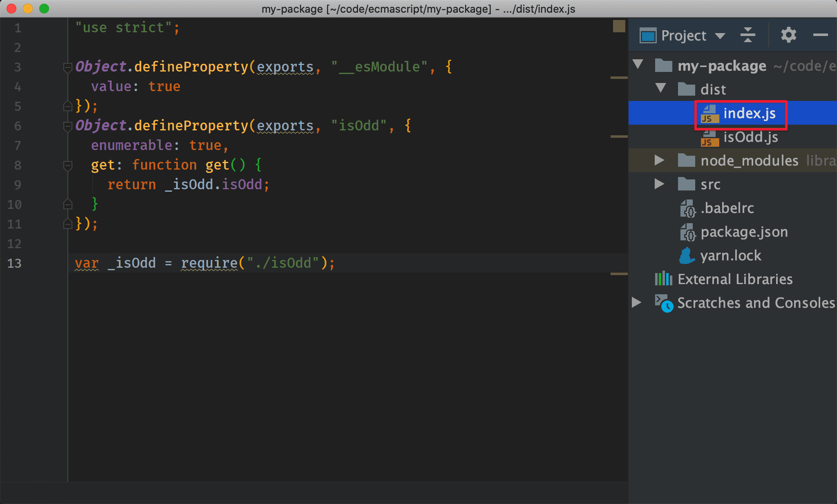The width and height of the screenshot is (837, 504).
Task: Select the node_modules folder label
Action: click(x=750, y=161)
